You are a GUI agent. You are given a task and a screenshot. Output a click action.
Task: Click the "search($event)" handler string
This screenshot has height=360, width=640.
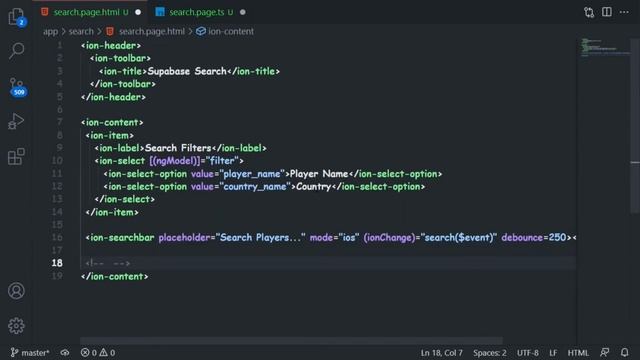[459, 238]
